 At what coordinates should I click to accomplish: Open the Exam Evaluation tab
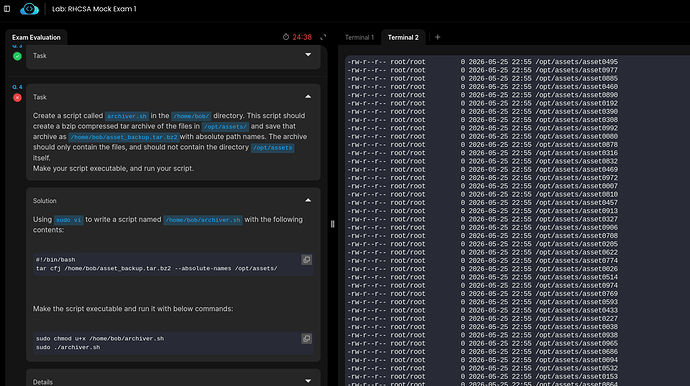(36, 37)
